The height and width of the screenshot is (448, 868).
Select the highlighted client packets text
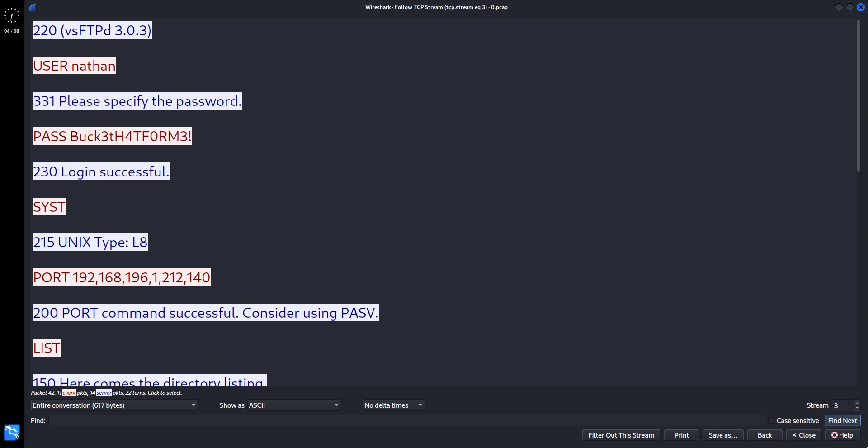point(69,393)
